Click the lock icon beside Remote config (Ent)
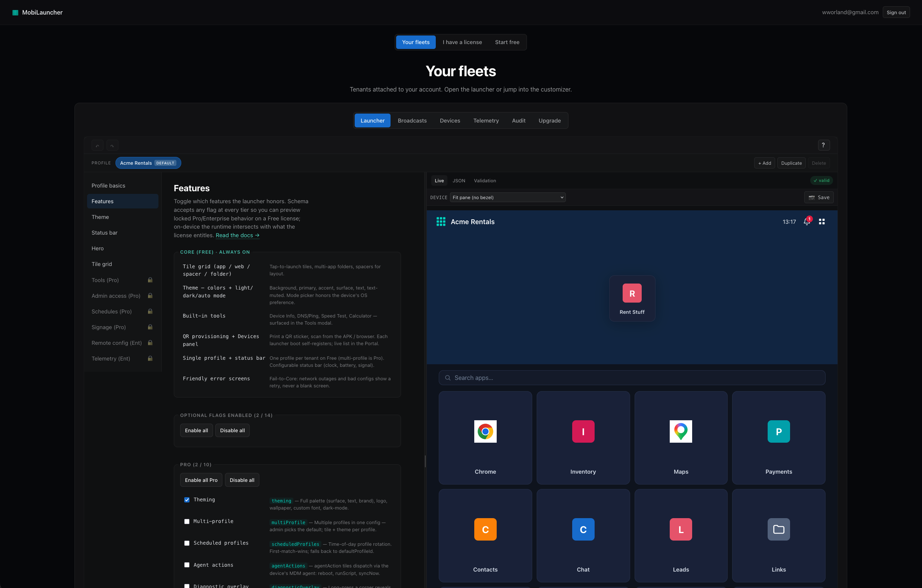This screenshot has width=922, height=588. [x=150, y=343]
